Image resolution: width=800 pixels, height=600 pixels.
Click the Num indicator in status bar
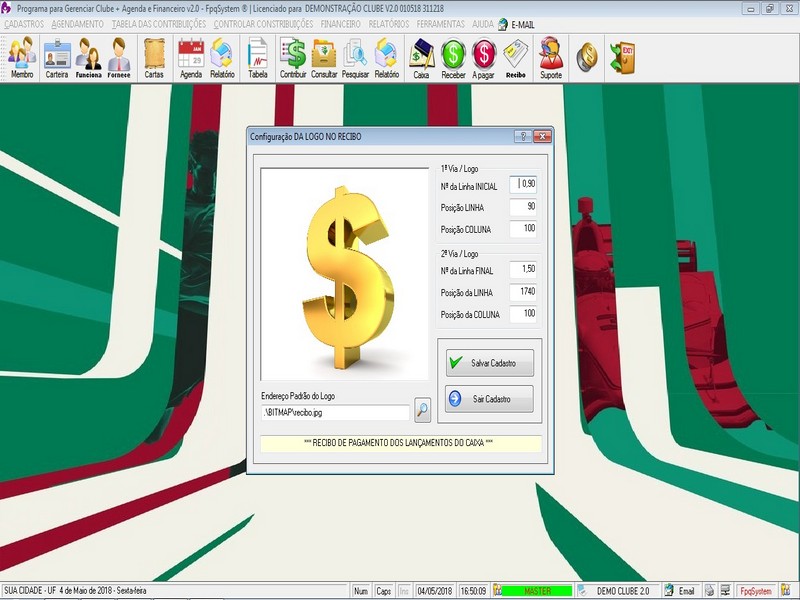pyautogui.click(x=361, y=591)
